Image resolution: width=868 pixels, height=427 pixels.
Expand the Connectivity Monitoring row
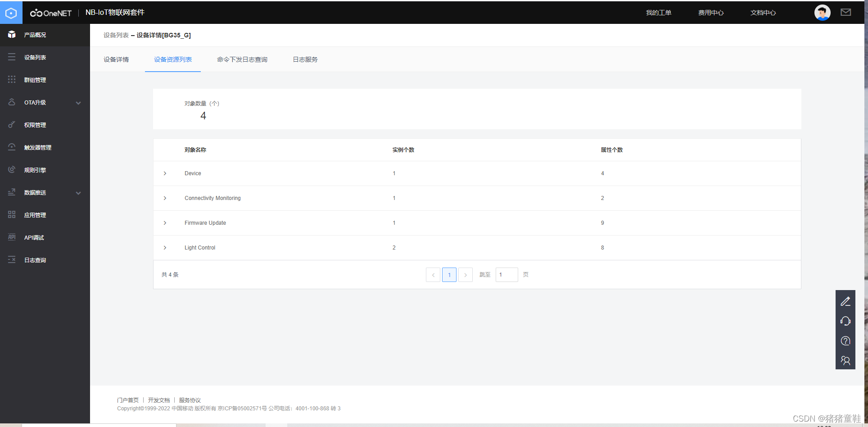(x=165, y=198)
